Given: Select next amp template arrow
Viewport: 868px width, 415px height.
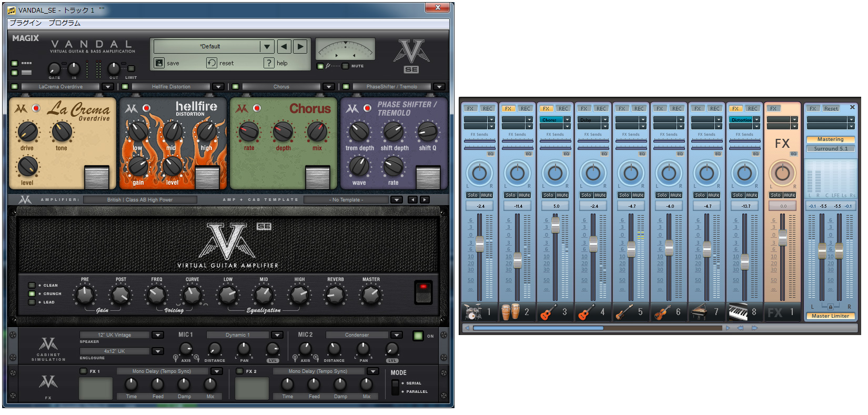Looking at the screenshot, I should click(425, 200).
